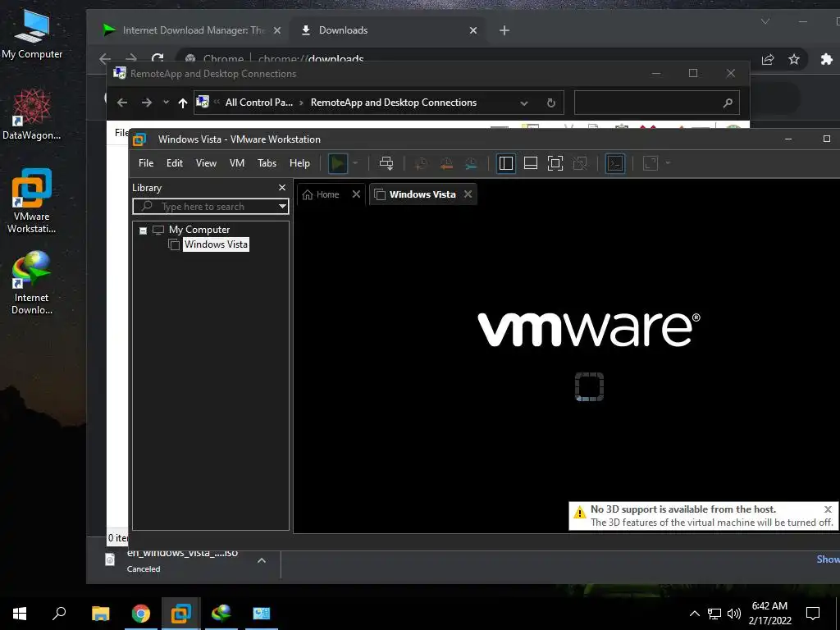Click the Take Snapshot toolbar icon
The width and height of the screenshot is (840, 630).
point(421,163)
